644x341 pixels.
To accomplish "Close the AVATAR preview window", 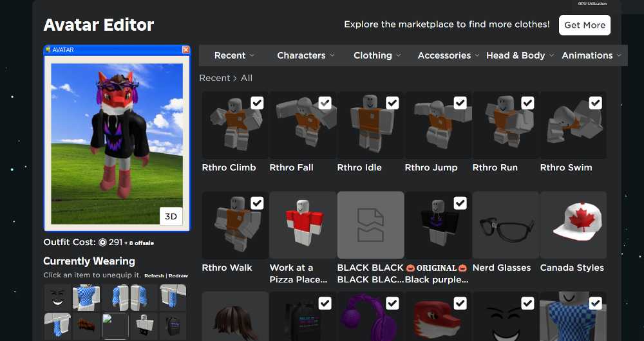I will click(185, 50).
